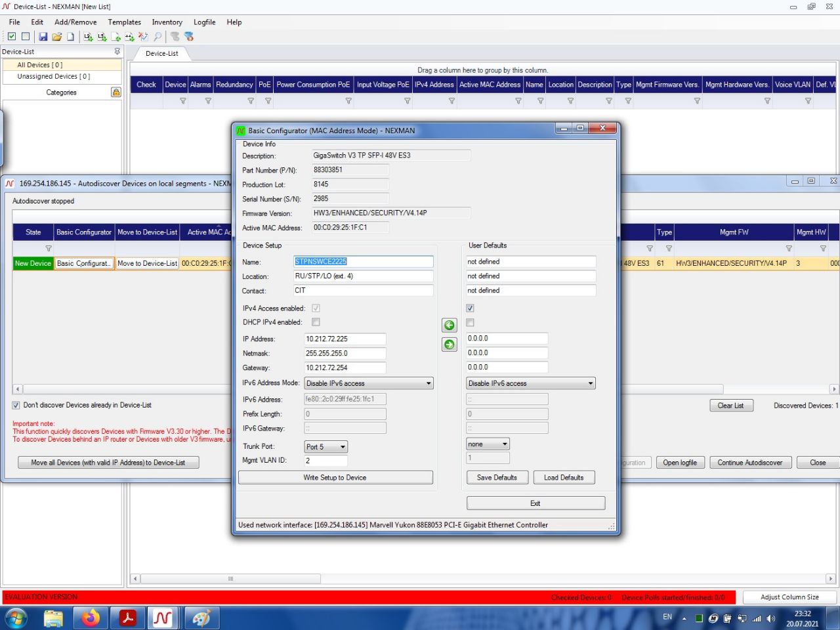840x630 pixels.
Task: Click Write Setup to Device button
Action: pos(335,478)
